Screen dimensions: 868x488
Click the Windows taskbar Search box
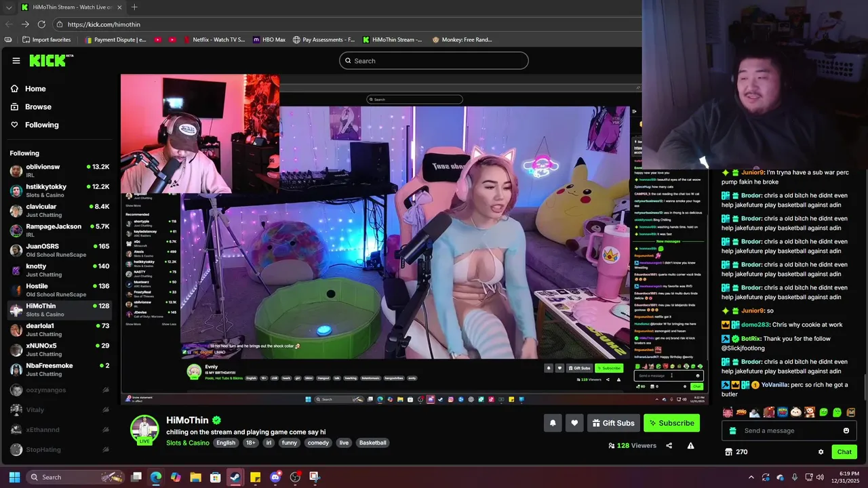tap(76, 477)
